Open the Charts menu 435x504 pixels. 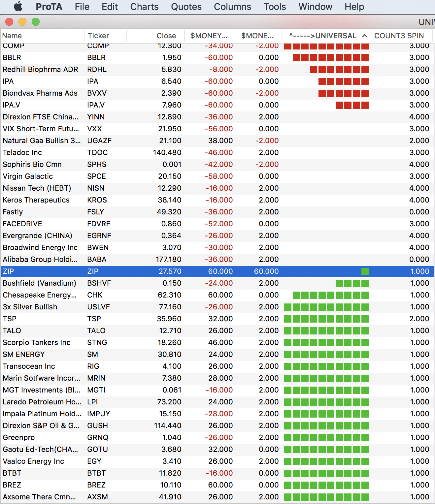click(144, 7)
